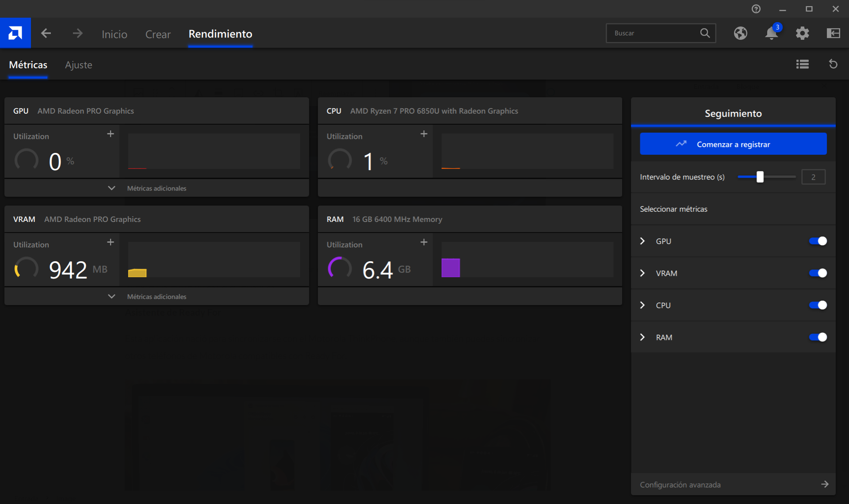
Task: Click the Intervalo de muestreo slider
Action: pyautogui.click(x=760, y=177)
